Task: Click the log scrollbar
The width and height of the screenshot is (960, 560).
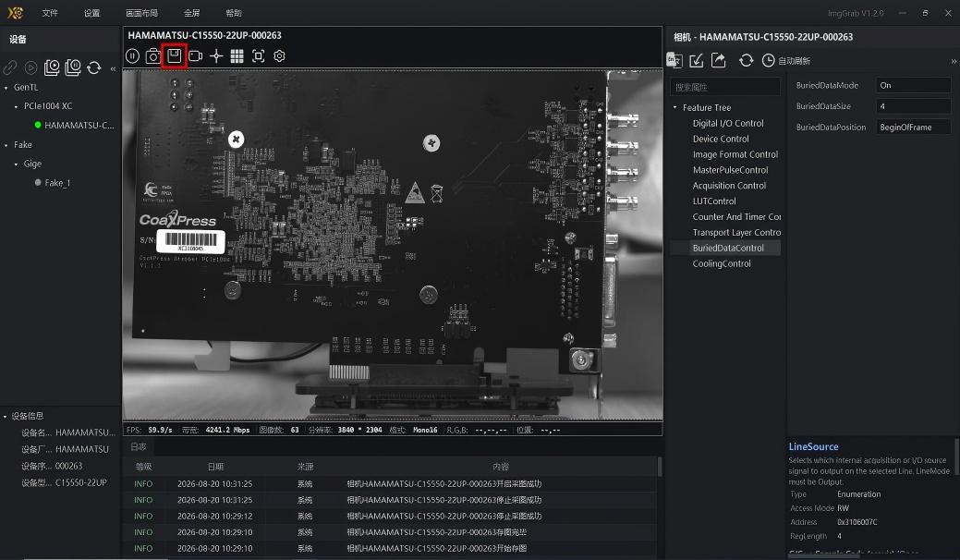Action: coord(660,468)
